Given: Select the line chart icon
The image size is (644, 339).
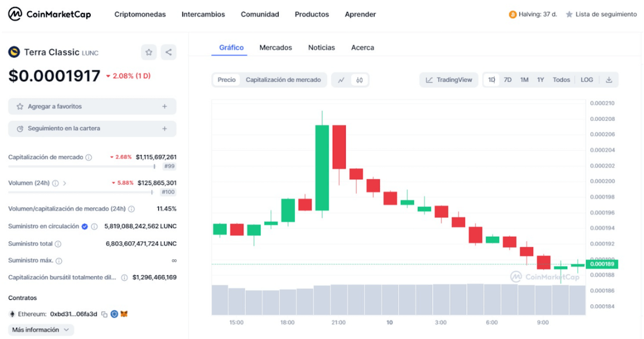Looking at the screenshot, I should click(x=341, y=79).
